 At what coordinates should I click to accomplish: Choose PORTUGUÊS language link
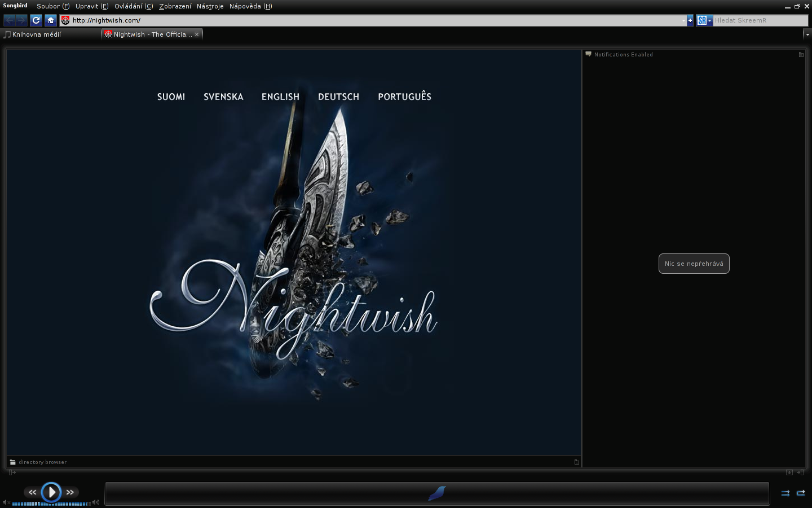click(x=404, y=96)
